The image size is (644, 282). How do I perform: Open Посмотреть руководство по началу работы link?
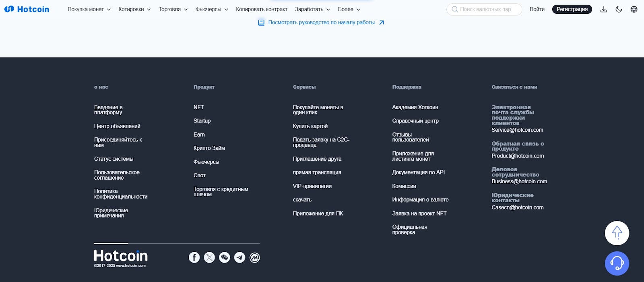coord(321,23)
